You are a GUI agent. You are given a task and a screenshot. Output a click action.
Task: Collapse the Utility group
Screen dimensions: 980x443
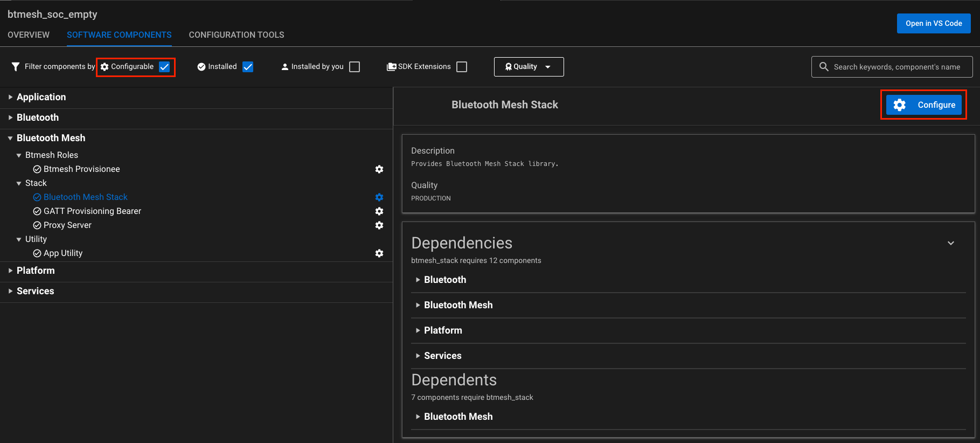coord(19,239)
